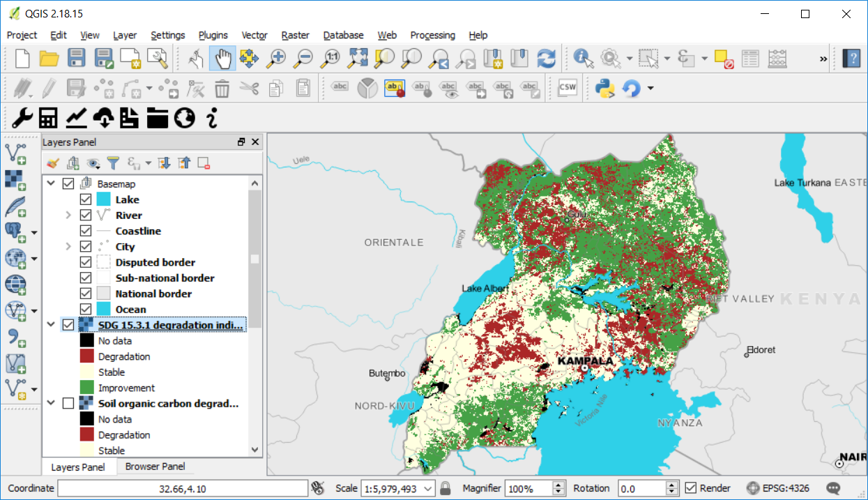Click the Refresh map icon

pyautogui.click(x=546, y=59)
